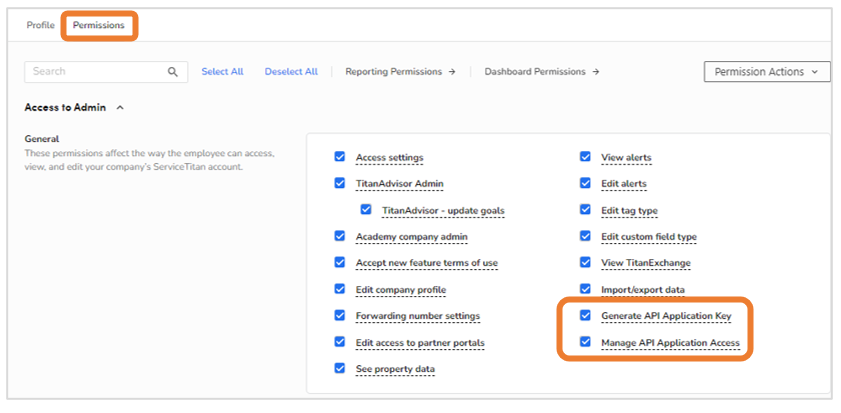
Task: Click the Dashboard Permissions arrow icon
Action: [596, 72]
